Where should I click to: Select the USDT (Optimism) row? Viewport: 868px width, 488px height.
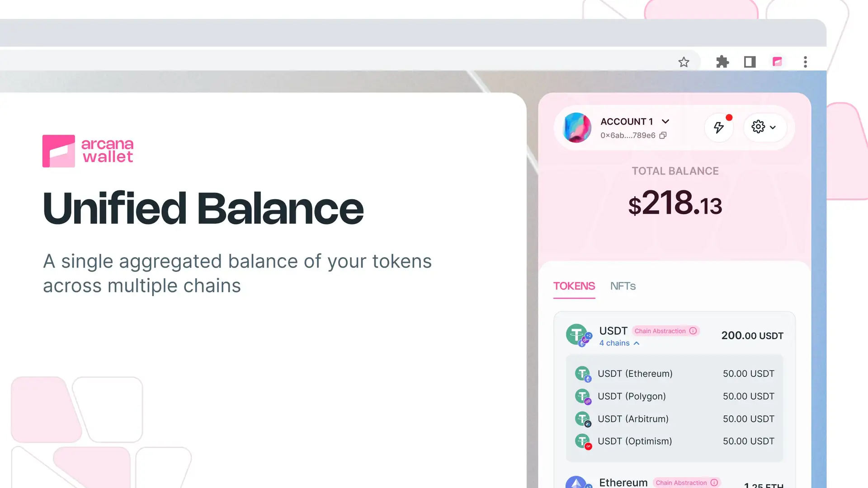click(x=674, y=441)
